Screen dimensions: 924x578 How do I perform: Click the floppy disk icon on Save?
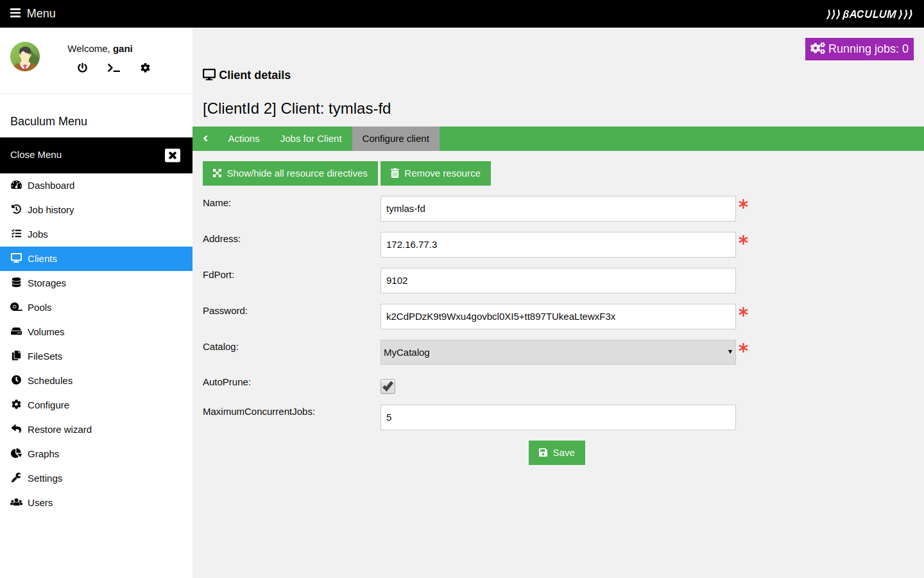coord(543,453)
